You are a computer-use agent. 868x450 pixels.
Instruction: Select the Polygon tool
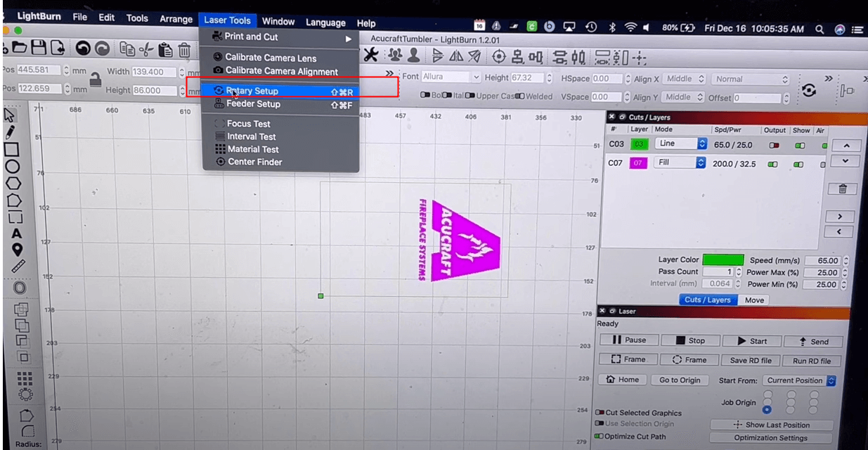pos(13,184)
